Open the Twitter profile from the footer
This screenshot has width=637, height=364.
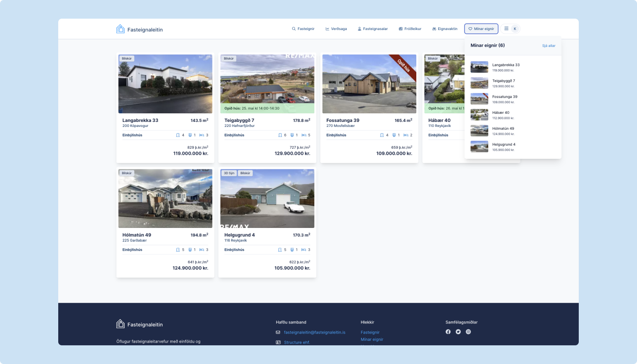click(x=458, y=332)
